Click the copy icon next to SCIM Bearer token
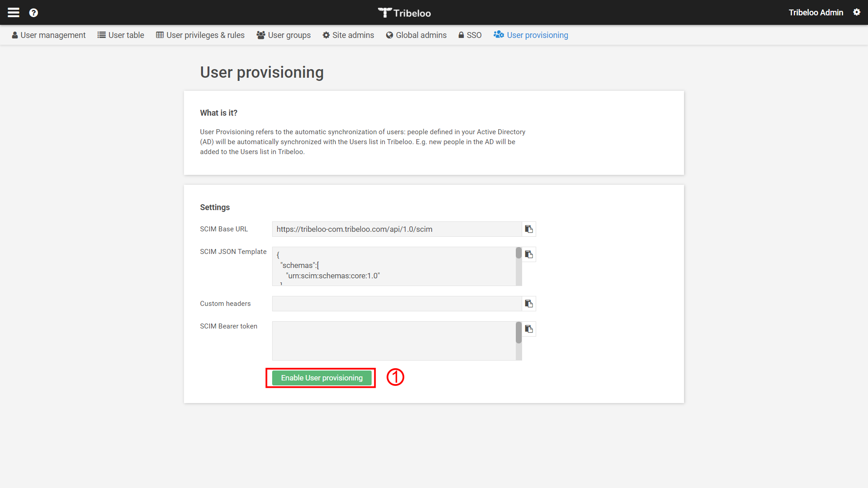 tap(529, 329)
